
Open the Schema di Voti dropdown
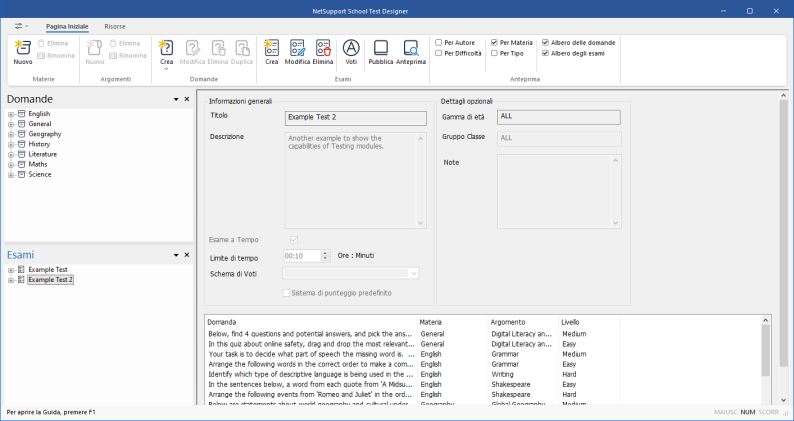pos(413,273)
